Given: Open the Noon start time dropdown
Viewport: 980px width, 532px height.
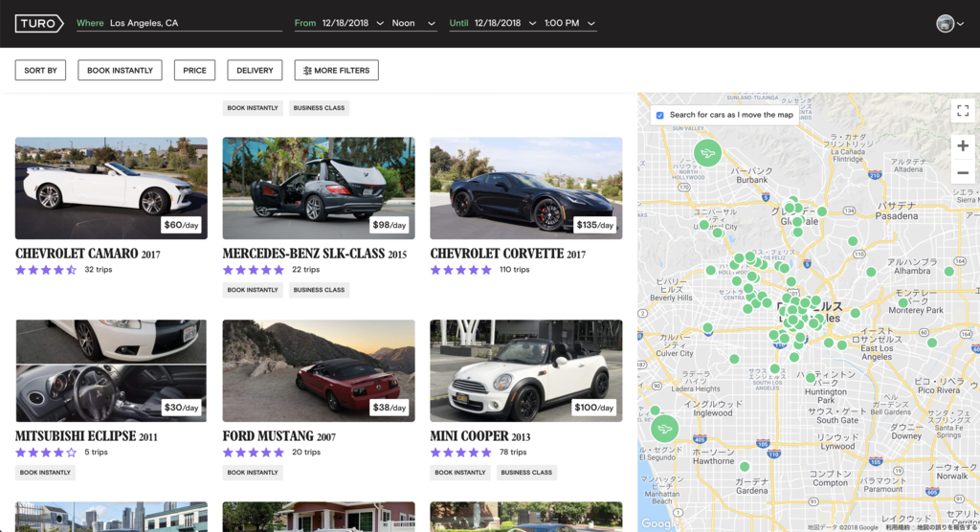Looking at the screenshot, I should click(x=413, y=23).
